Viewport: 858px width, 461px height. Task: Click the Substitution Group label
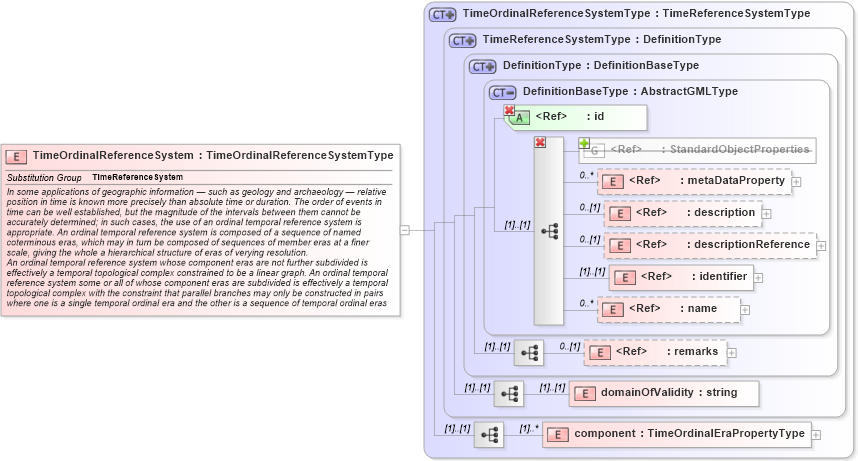(x=44, y=178)
